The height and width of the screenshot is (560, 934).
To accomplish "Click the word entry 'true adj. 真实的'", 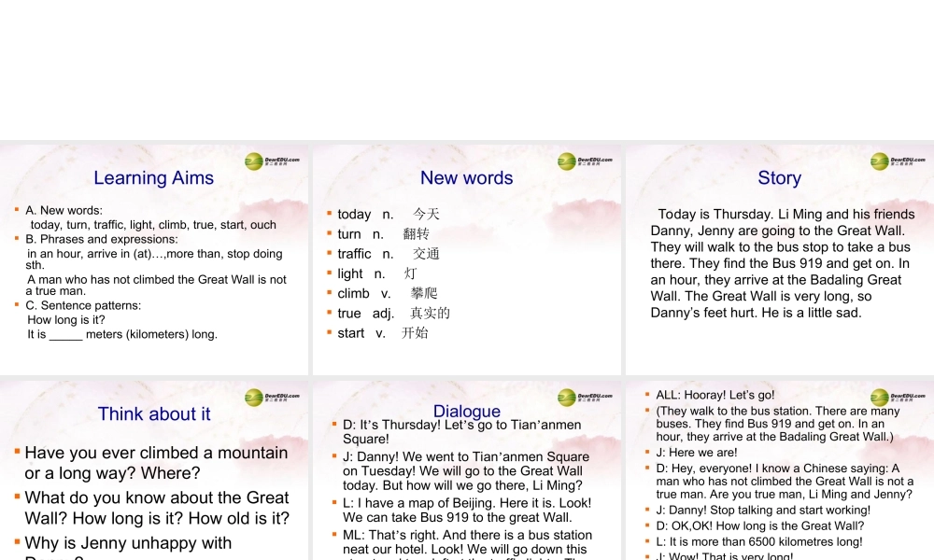I will 394,313.
